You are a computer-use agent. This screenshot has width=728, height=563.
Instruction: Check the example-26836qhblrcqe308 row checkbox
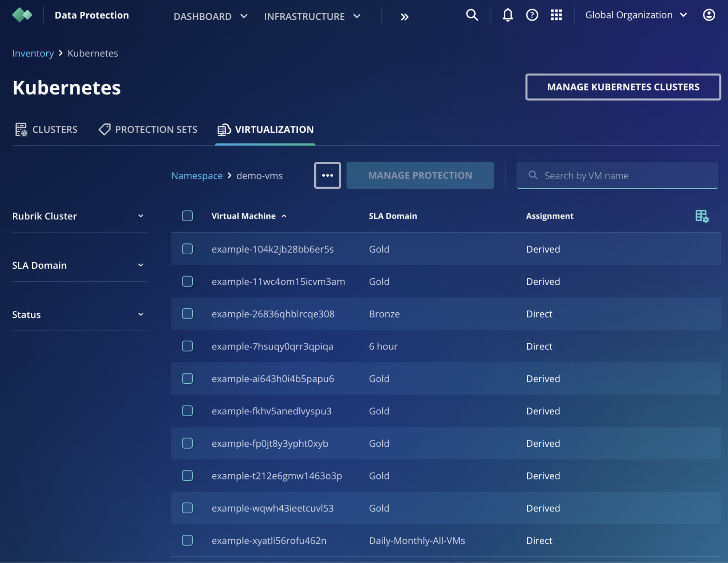point(187,314)
